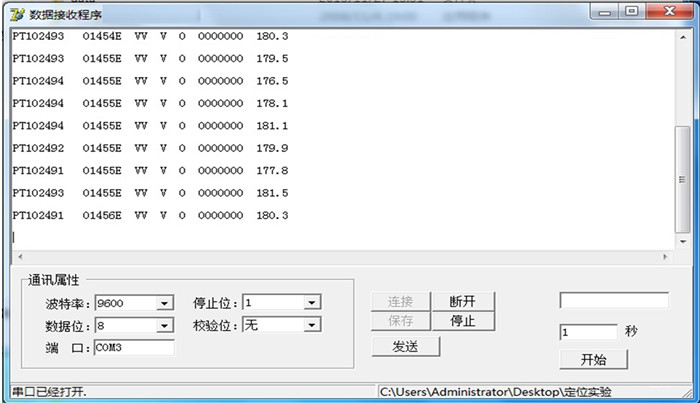The height and width of the screenshot is (403, 700).
Task: Close the 数据接收程序 window
Action: coord(668,11)
